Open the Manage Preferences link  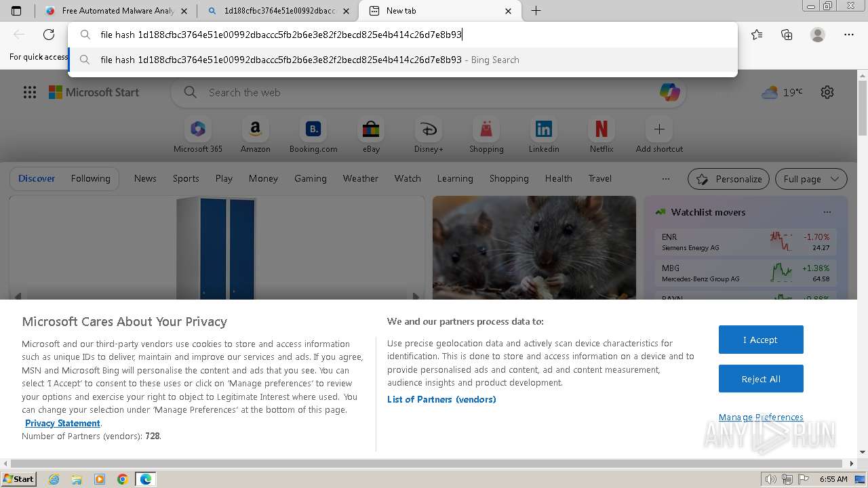pyautogui.click(x=761, y=417)
